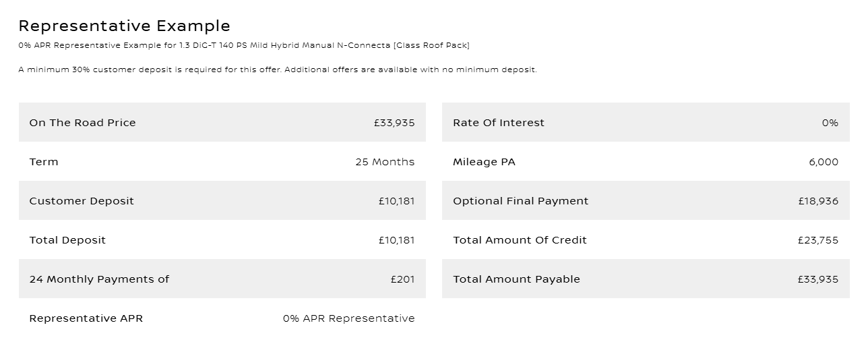Click the £33,935 On The Road value

coord(394,123)
